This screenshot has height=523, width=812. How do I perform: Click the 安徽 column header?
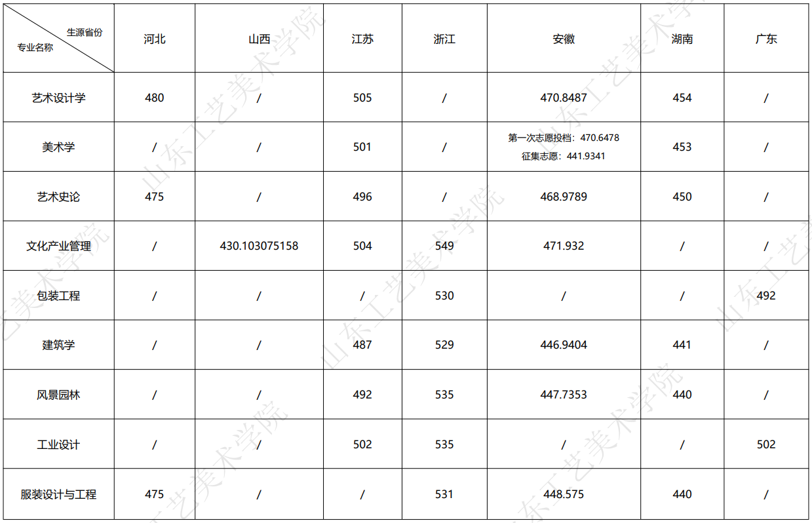coord(564,39)
